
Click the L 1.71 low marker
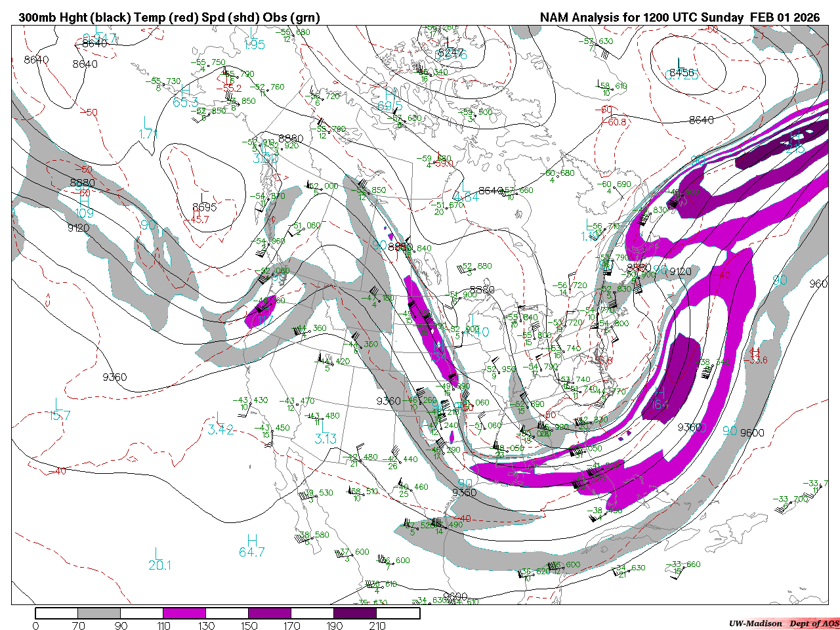148,128
